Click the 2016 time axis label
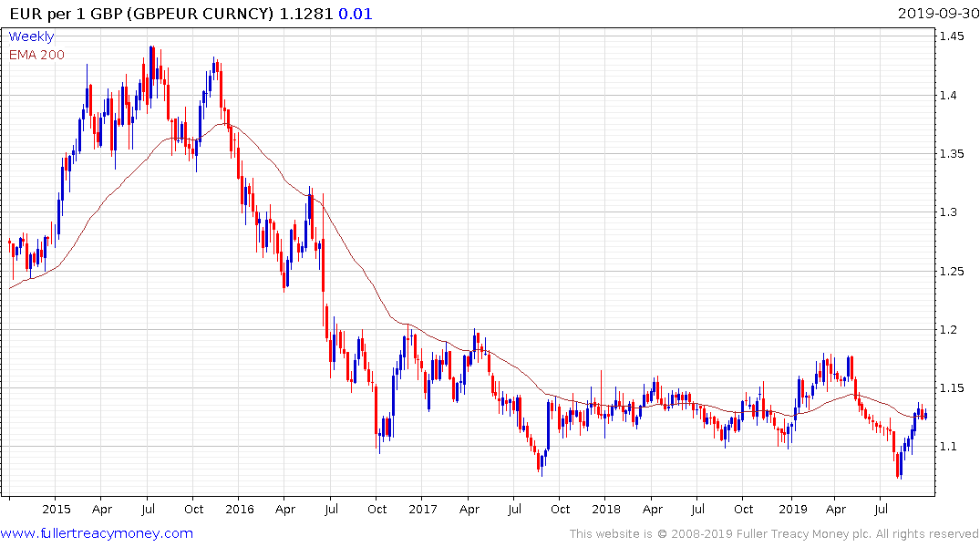Viewport: 980px width, 547px height. pos(240,509)
